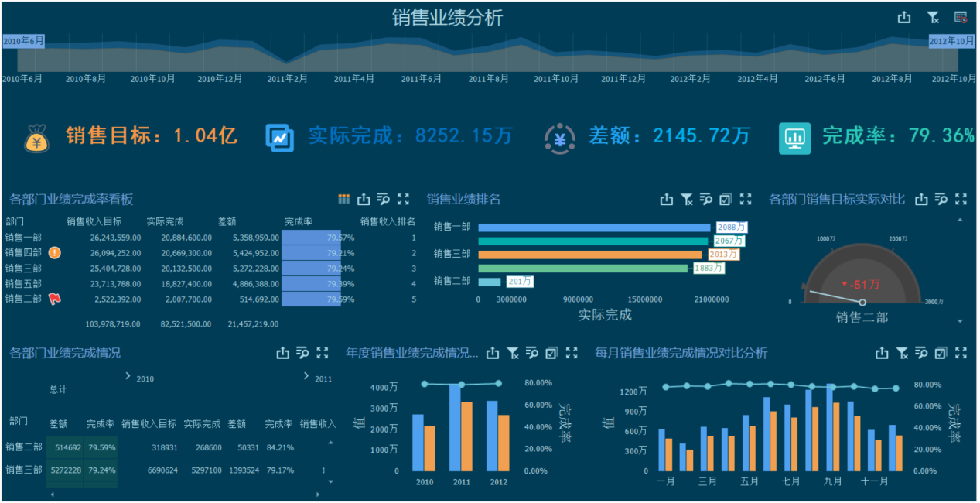Click the gauge needle knob for 销售二部

click(x=862, y=302)
